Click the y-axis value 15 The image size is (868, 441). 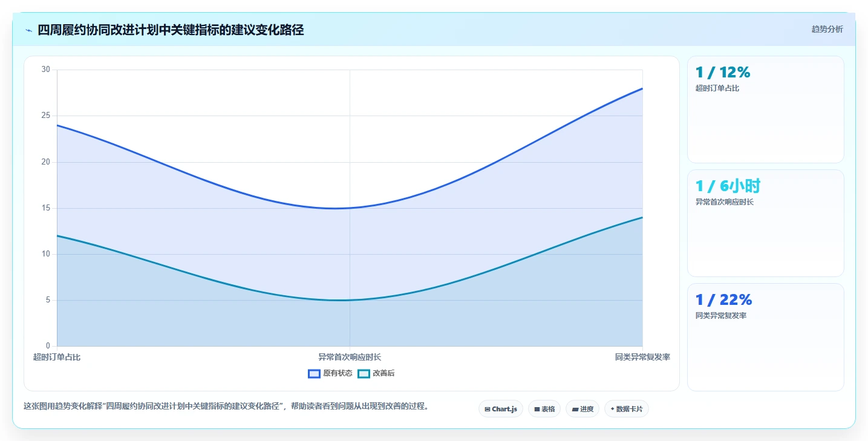click(x=46, y=208)
